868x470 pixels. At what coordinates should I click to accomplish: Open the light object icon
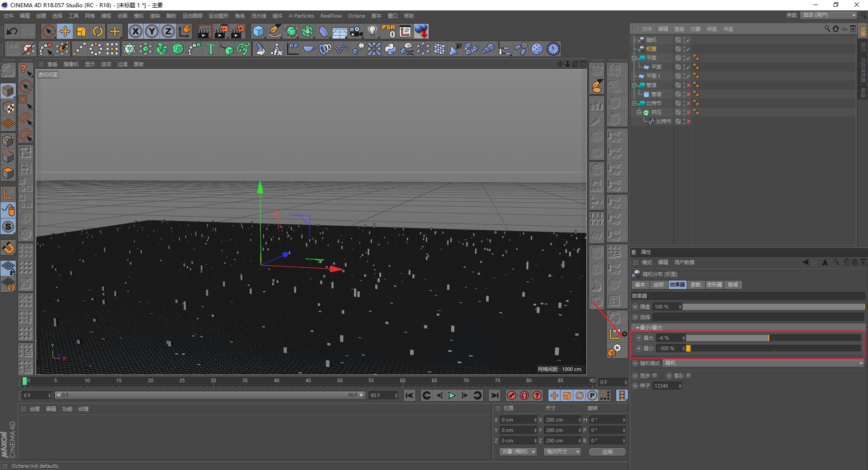tap(372, 31)
